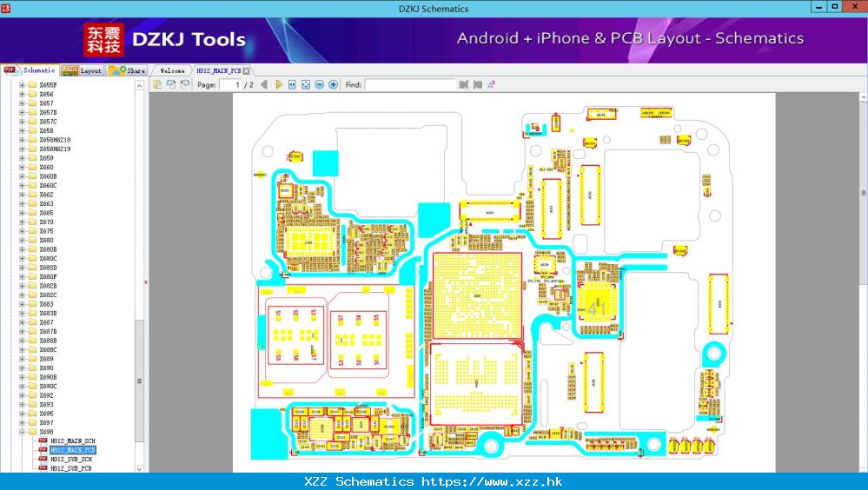Select the X689 tree row
The width and height of the screenshot is (868, 490).
pyautogui.click(x=47, y=359)
